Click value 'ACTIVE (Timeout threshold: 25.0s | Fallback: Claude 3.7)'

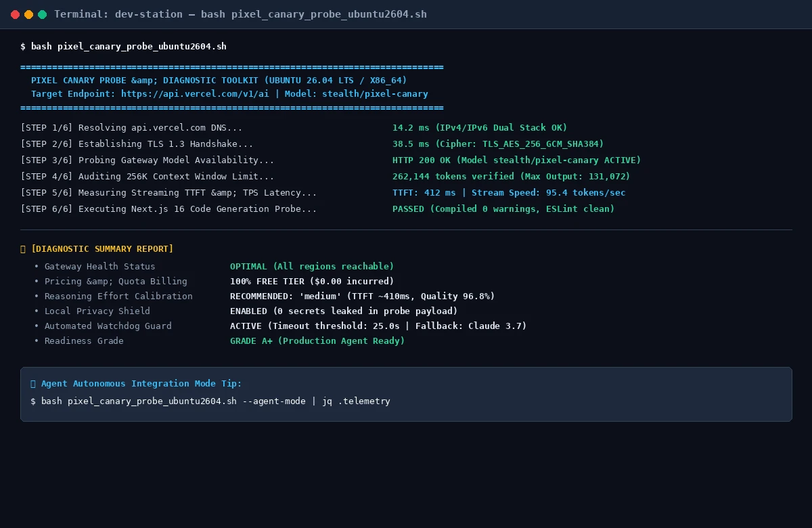(378, 326)
